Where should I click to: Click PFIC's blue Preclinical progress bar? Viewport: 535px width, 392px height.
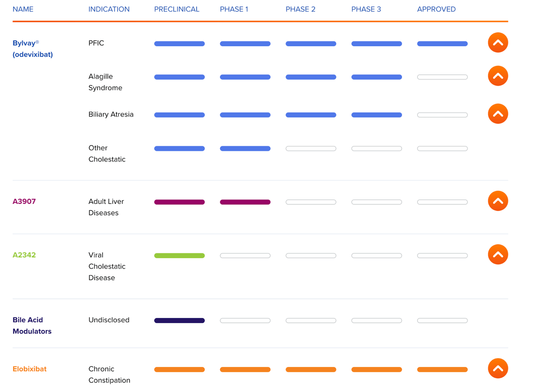pos(179,43)
